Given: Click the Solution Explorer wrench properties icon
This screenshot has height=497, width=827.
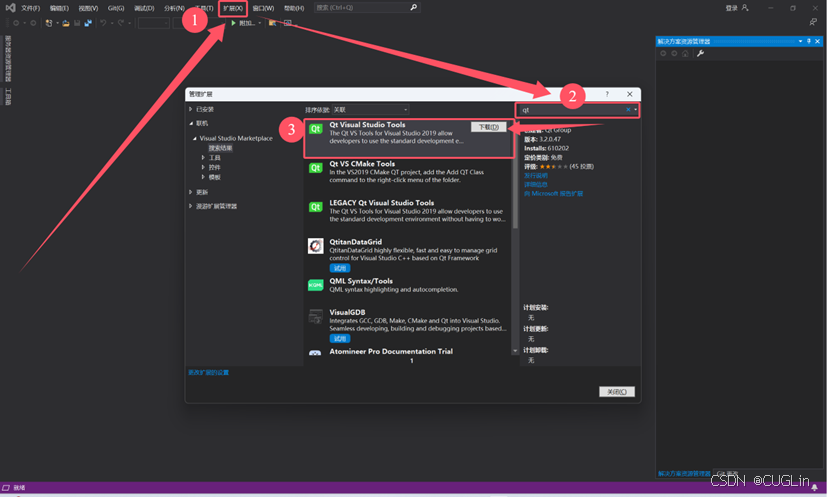Looking at the screenshot, I should click(x=700, y=53).
